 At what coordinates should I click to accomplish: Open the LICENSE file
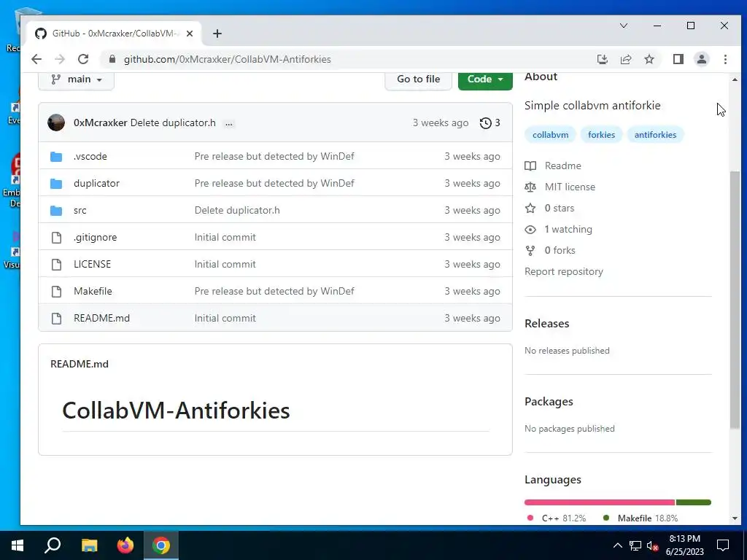click(92, 264)
